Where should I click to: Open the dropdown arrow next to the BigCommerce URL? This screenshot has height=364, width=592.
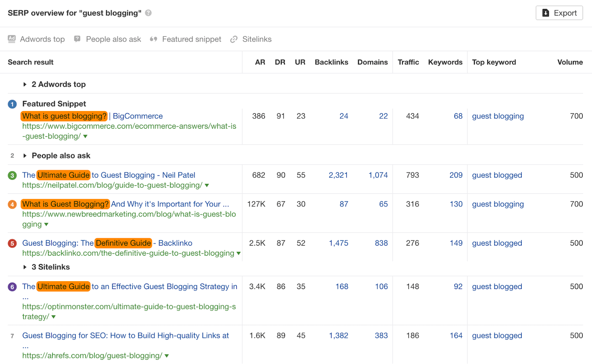[x=85, y=136]
